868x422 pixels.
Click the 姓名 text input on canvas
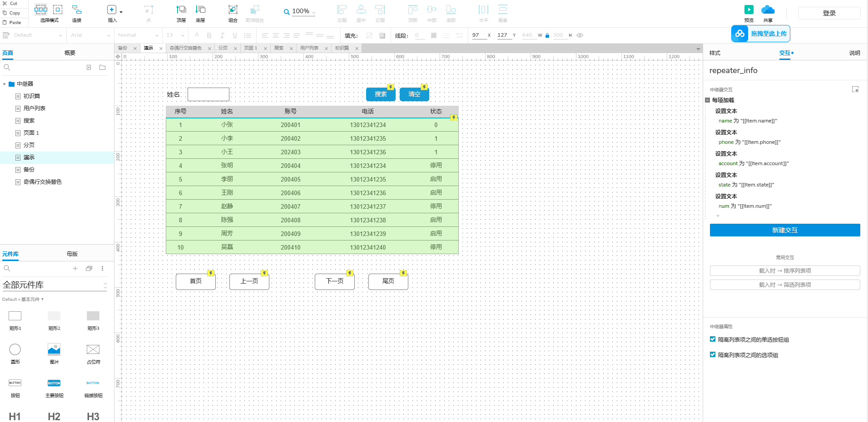point(208,94)
